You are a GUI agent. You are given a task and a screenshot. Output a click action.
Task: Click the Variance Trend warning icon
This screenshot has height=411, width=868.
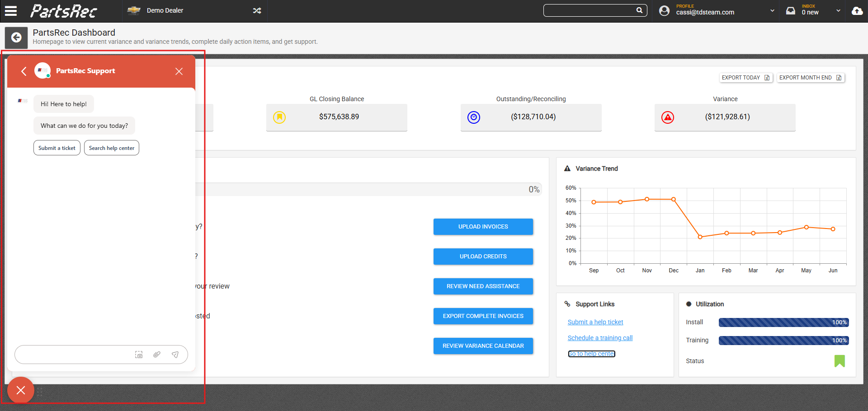point(567,168)
